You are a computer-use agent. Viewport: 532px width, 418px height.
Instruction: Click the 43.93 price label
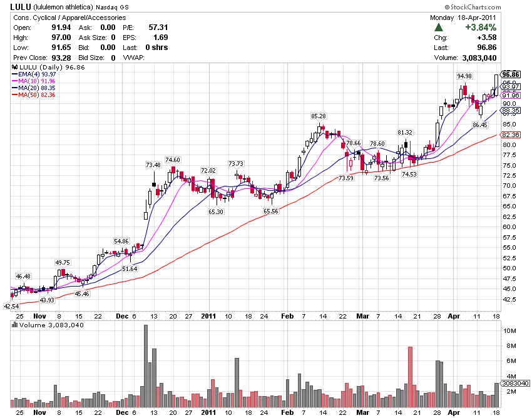pos(47,300)
